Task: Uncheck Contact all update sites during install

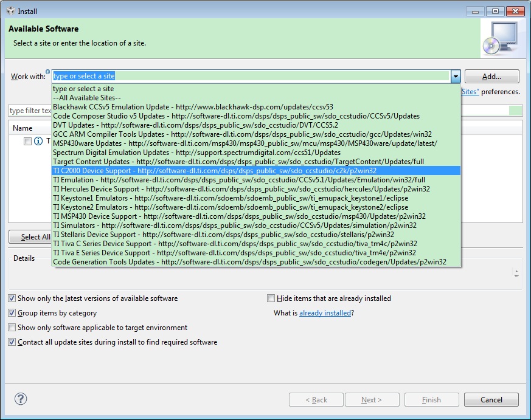Action: (x=12, y=342)
